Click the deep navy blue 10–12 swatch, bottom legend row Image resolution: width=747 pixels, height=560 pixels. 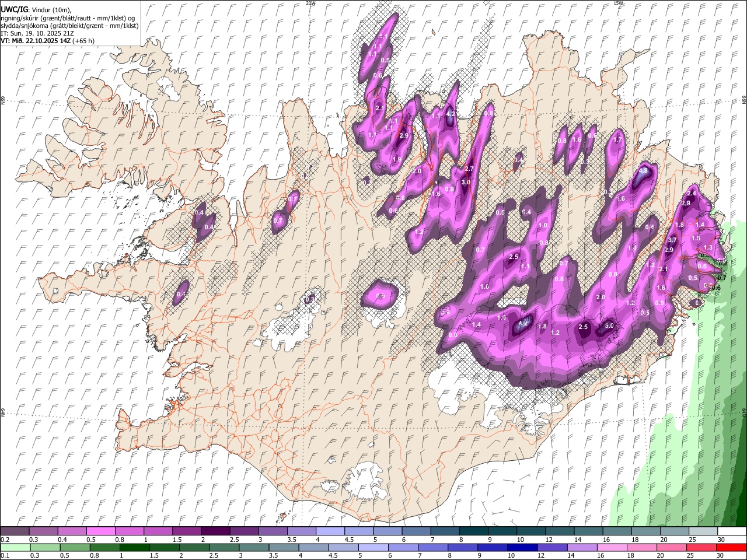point(522,547)
